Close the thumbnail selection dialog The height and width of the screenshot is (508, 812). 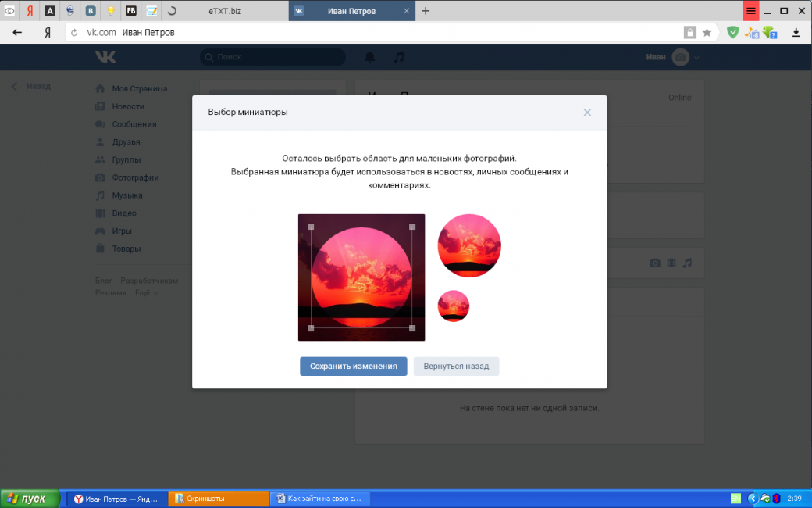[x=587, y=113]
